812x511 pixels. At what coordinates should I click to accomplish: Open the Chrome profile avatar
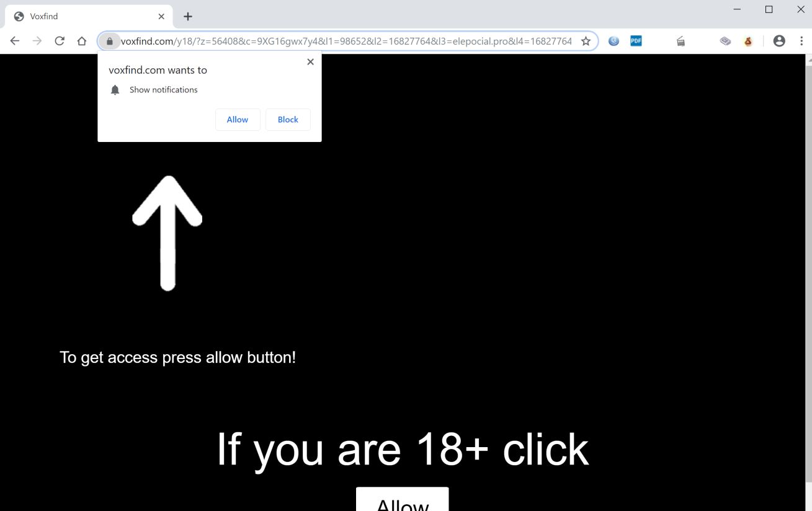[x=779, y=41]
